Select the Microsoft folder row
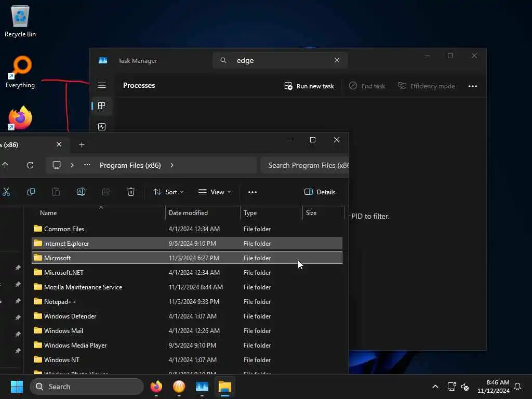The image size is (532, 399). tap(187, 258)
